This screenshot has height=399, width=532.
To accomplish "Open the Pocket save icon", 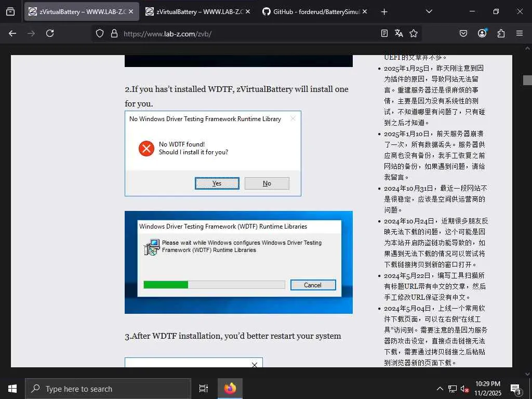I will tap(463, 33).
